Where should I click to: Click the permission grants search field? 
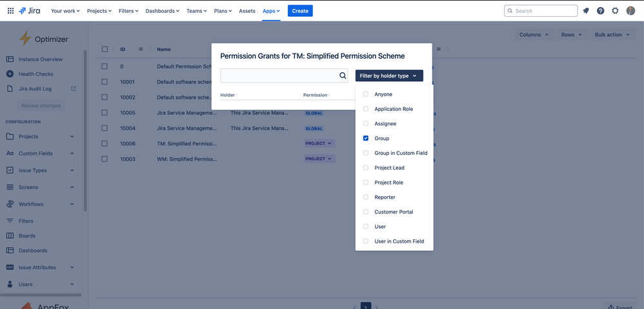pyautogui.click(x=284, y=75)
